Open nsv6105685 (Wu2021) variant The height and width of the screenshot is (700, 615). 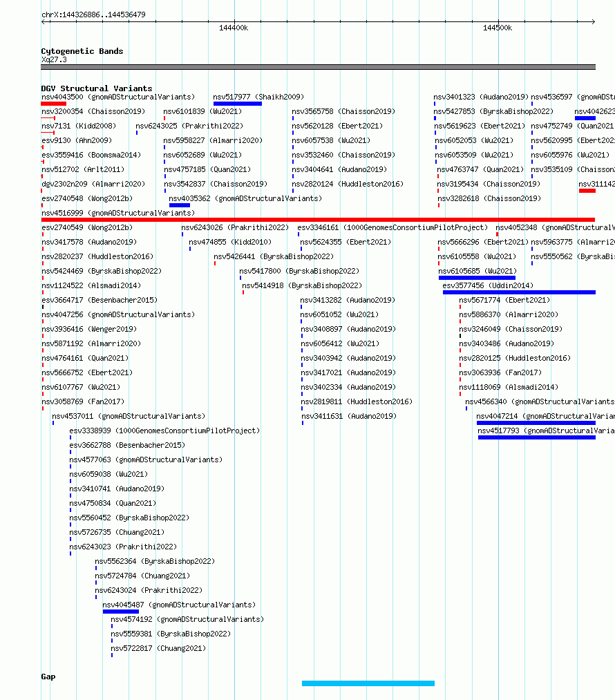[x=477, y=271]
